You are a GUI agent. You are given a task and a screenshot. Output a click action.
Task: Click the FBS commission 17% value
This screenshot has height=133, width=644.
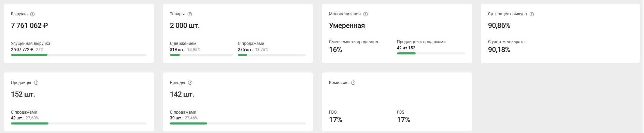(x=403, y=120)
